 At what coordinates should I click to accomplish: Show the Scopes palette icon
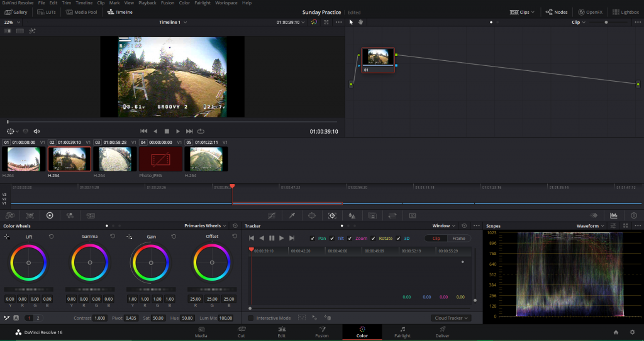coord(614,215)
